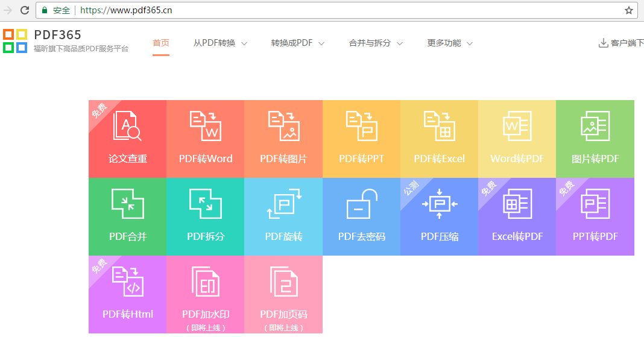Click the PDF拆分 split icon

(206, 204)
